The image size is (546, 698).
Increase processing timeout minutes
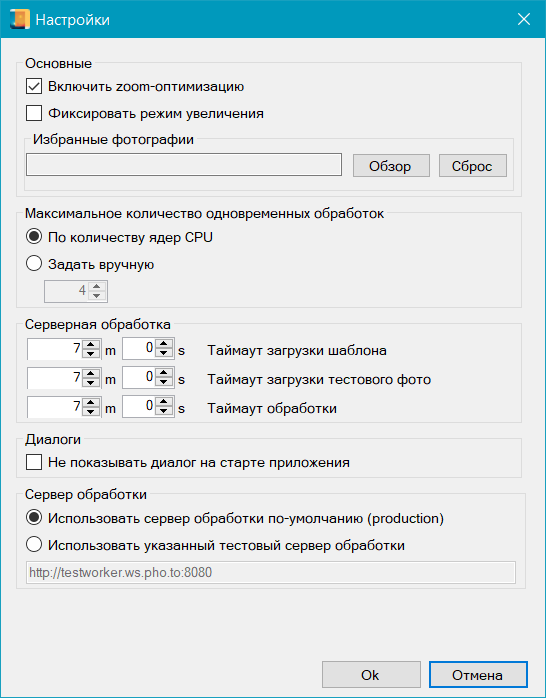click(91, 402)
